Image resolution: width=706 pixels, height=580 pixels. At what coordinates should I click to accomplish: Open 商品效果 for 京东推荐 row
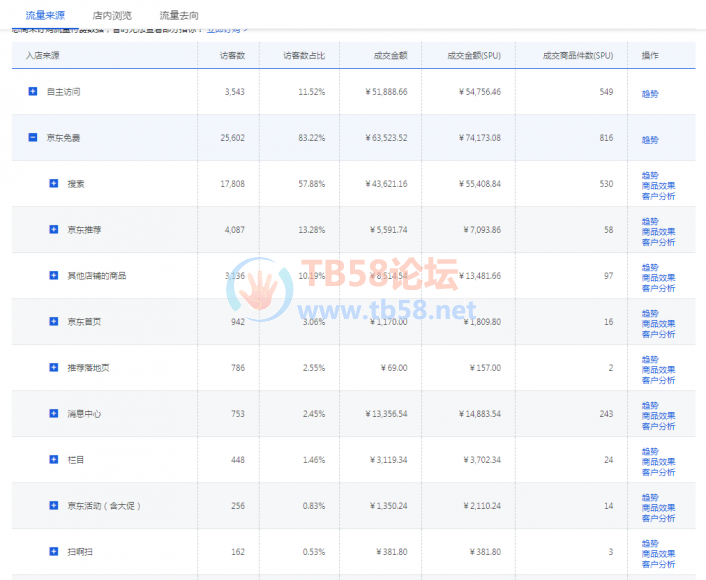pyautogui.click(x=658, y=231)
